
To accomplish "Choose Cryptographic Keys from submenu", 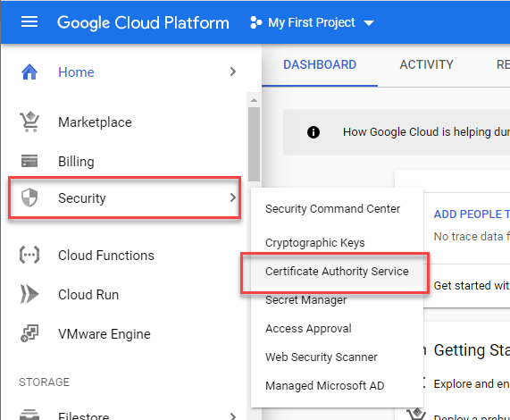I will [315, 243].
